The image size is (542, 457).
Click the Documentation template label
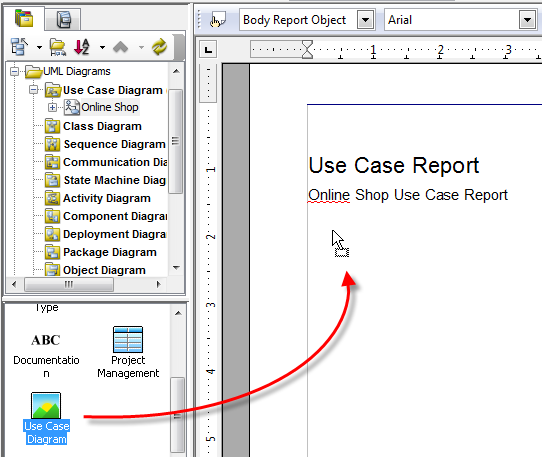pos(46,367)
